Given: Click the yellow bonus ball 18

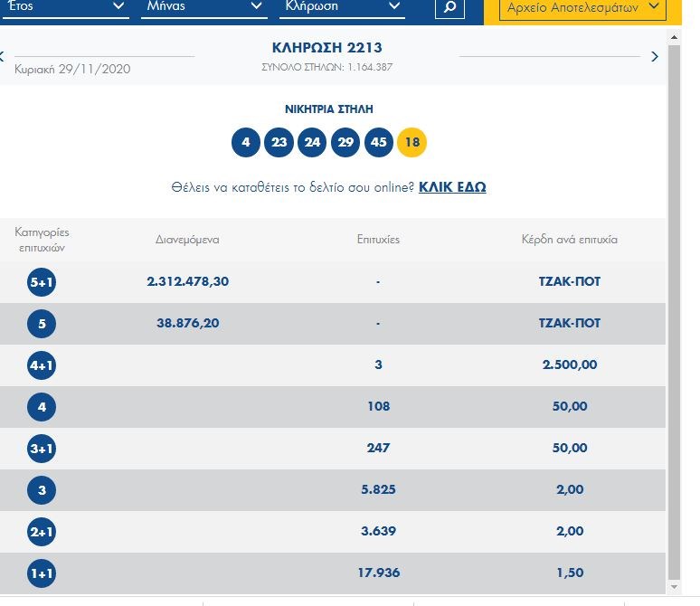Looking at the screenshot, I should tap(411, 142).
